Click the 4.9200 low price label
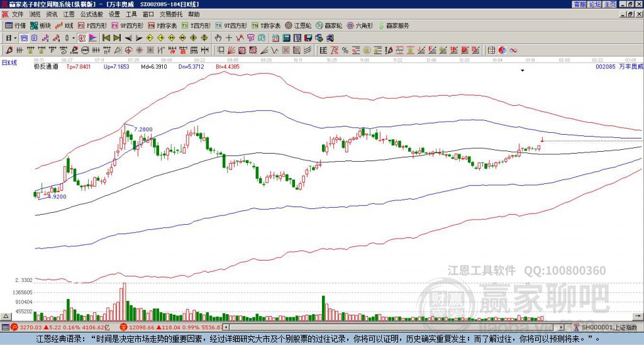This screenshot has height=345, width=644. (57, 196)
